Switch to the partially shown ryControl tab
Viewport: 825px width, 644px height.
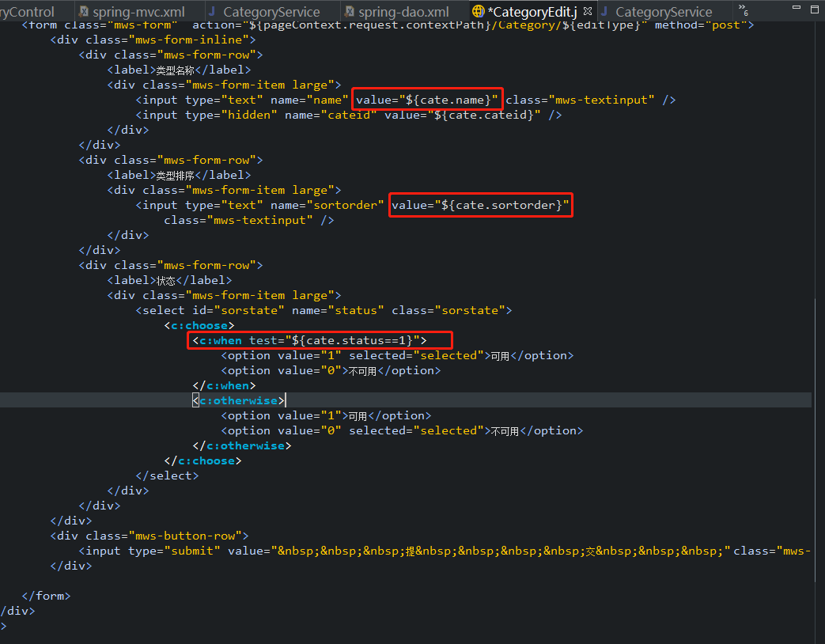pos(29,12)
